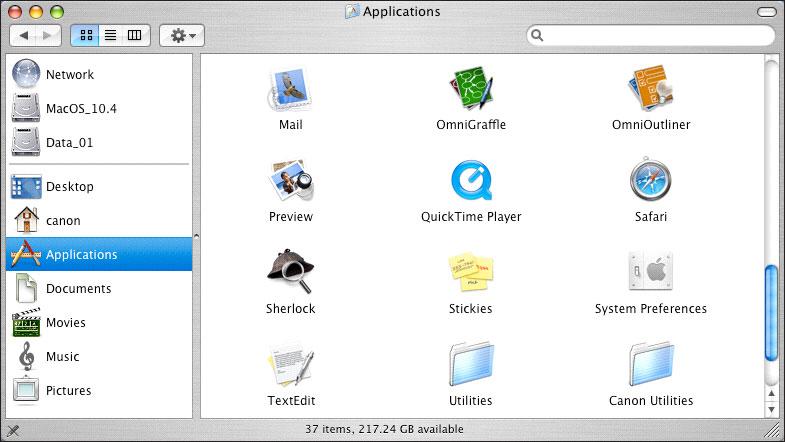Click the vertical scrollbar thumb
Image resolution: width=785 pixels, height=442 pixels.
click(771, 313)
